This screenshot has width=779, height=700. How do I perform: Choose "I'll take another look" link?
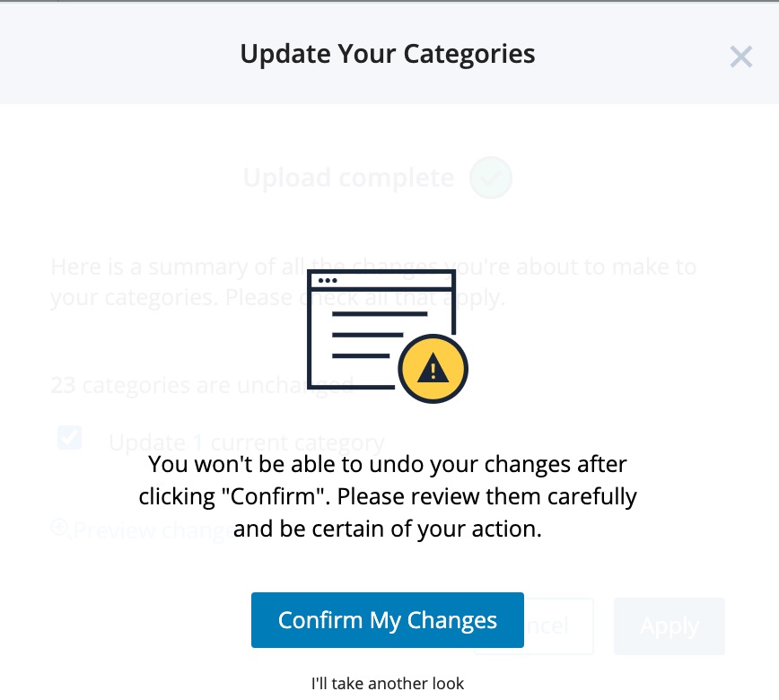click(388, 684)
